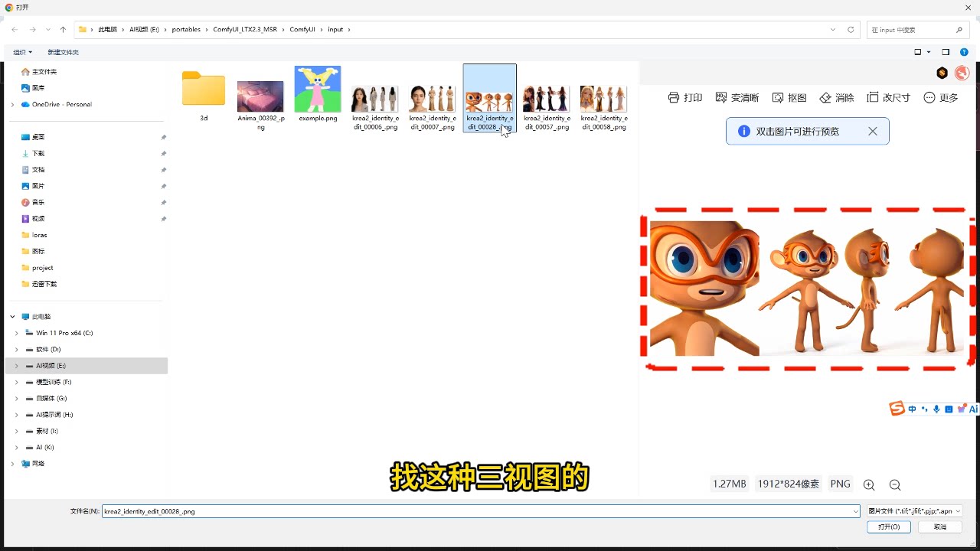Viewport: 980px width, 551px height.
Task: Click the orange hexagon icon above preview
Action: [x=942, y=73]
